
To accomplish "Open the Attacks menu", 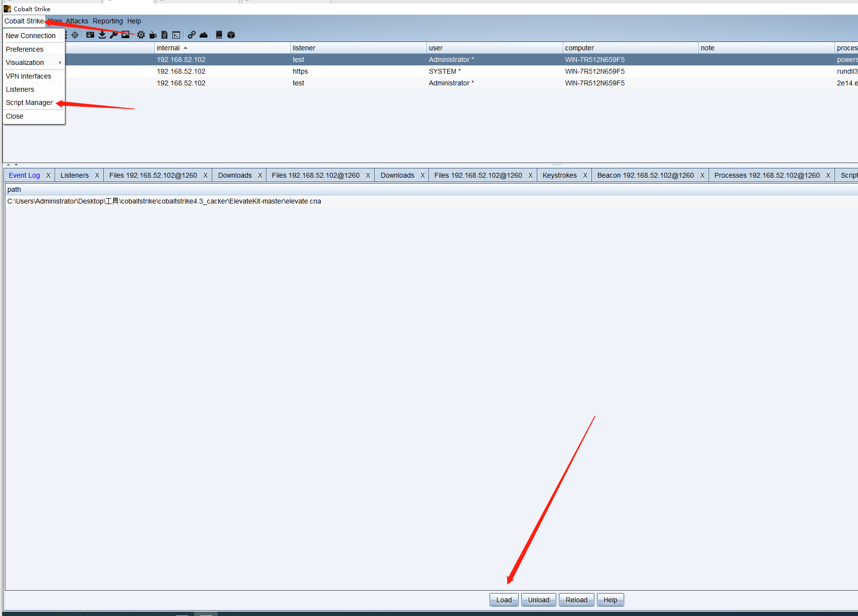I will point(77,21).
